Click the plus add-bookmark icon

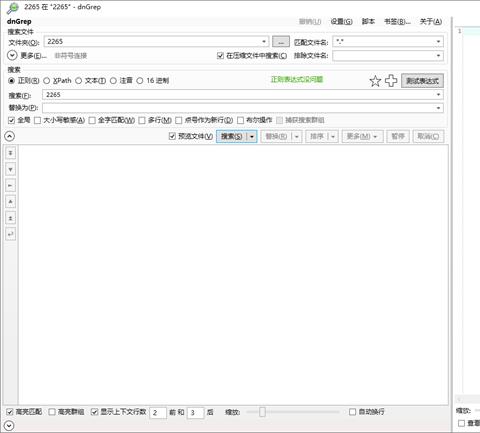(391, 81)
